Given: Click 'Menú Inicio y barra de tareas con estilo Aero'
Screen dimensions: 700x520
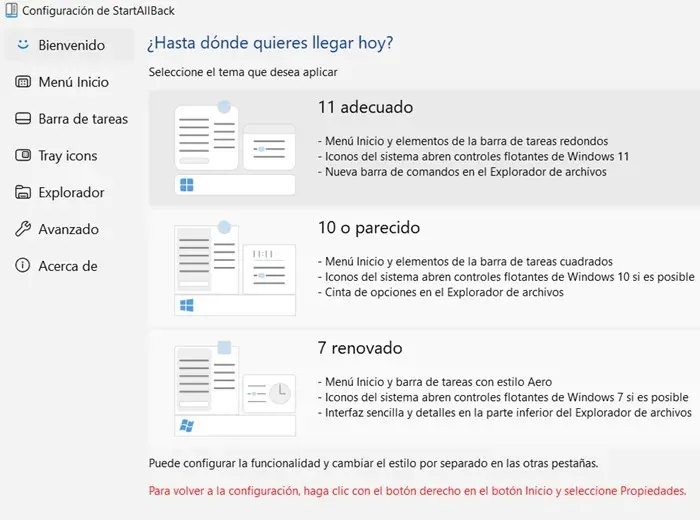Looking at the screenshot, I should coord(435,382).
